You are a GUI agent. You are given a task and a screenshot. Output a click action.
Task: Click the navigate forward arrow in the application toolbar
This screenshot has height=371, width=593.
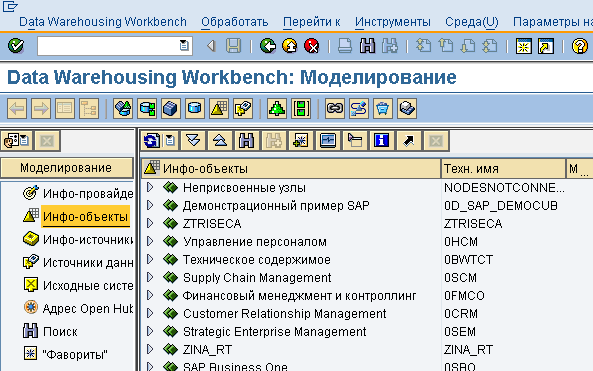pyautogui.click(x=41, y=109)
